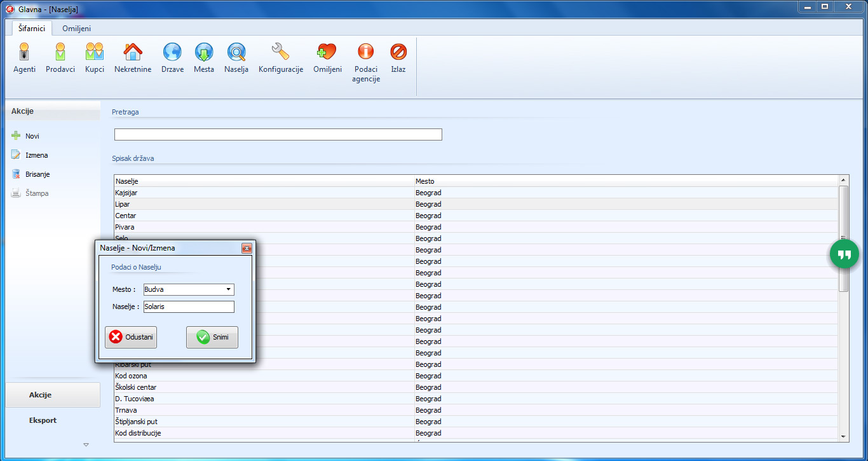The image size is (868, 461).
Task: Click Novi in the Akcije panel
Action: (32, 136)
